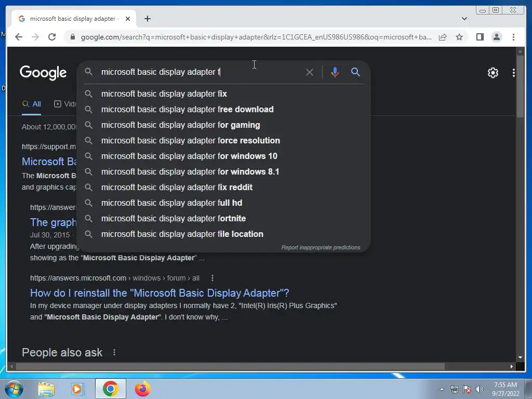Screen dimensions: 532x399
Task: Open the volume control tray icon
Action: click(x=480, y=389)
